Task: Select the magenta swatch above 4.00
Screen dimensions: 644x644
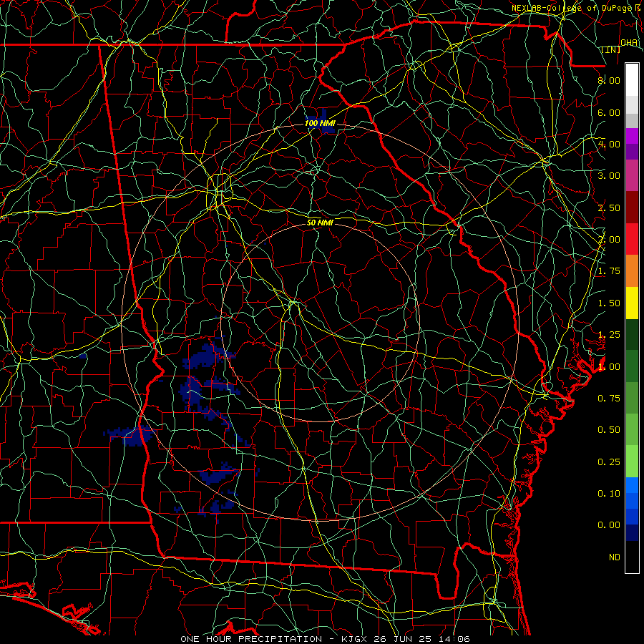Action: 632,136
